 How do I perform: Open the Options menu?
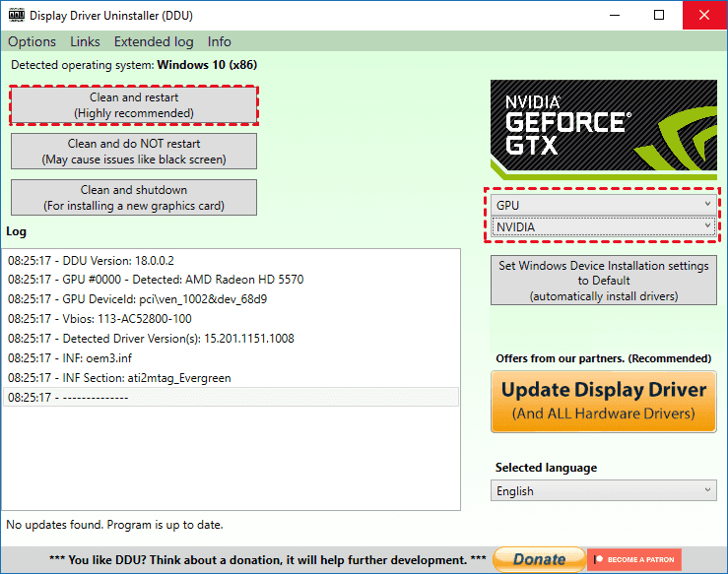tap(32, 41)
